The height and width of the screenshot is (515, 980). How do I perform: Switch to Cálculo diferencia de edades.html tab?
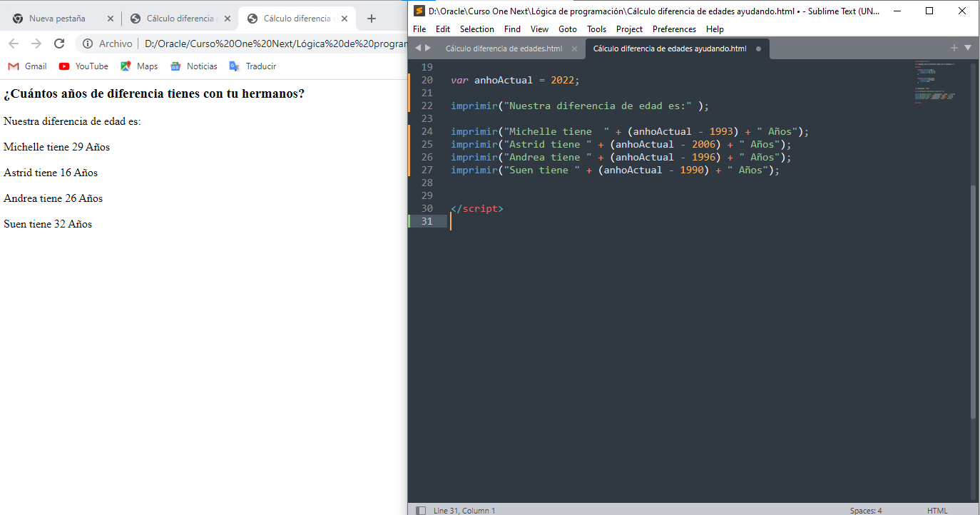click(x=504, y=49)
